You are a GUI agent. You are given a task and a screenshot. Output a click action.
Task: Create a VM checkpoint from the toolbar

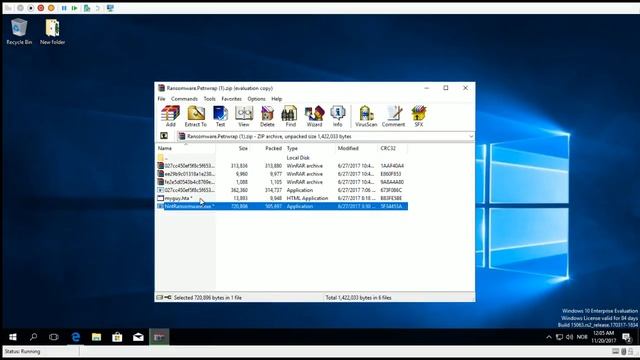[x=87, y=8]
